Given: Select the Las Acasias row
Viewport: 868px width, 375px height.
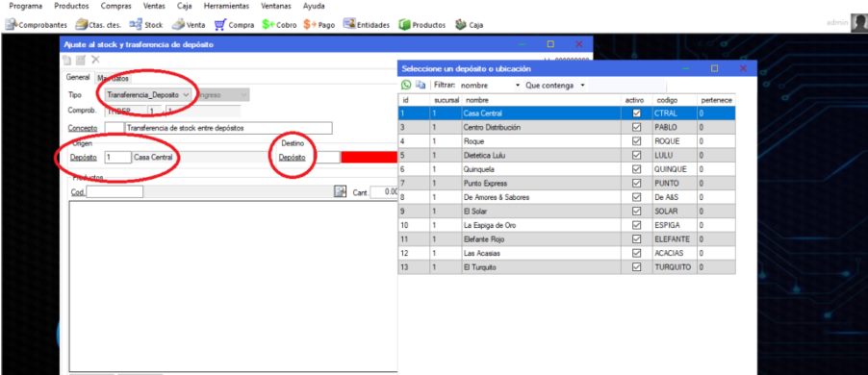Looking at the screenshot, I should click(567, 253).
